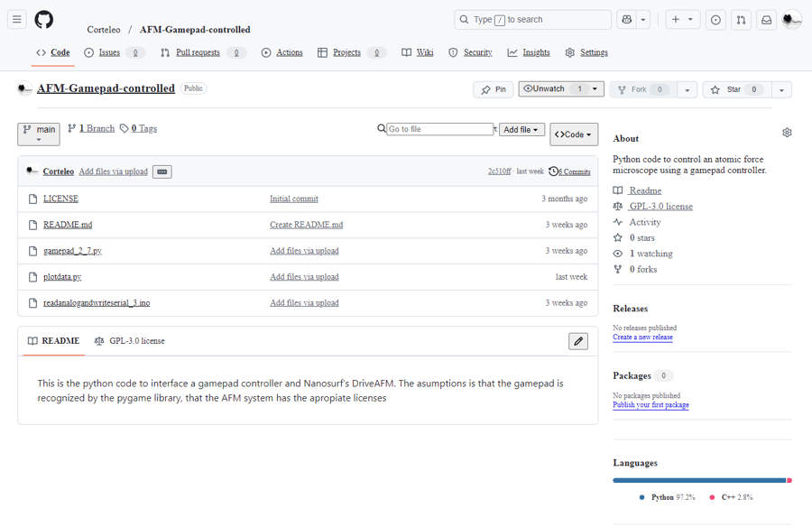Click file icon next to LICENSE
812x527 pixels.
pos(32,199)
